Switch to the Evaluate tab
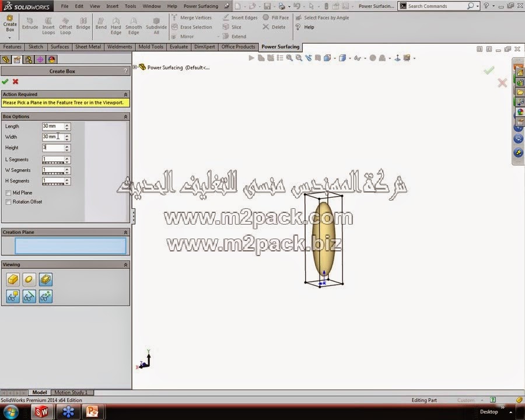 point(178,47)
